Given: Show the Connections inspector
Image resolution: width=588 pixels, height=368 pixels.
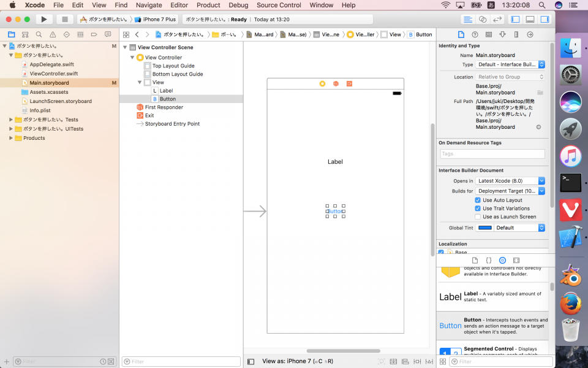Looking at the screenshot, I should (530, 34).
